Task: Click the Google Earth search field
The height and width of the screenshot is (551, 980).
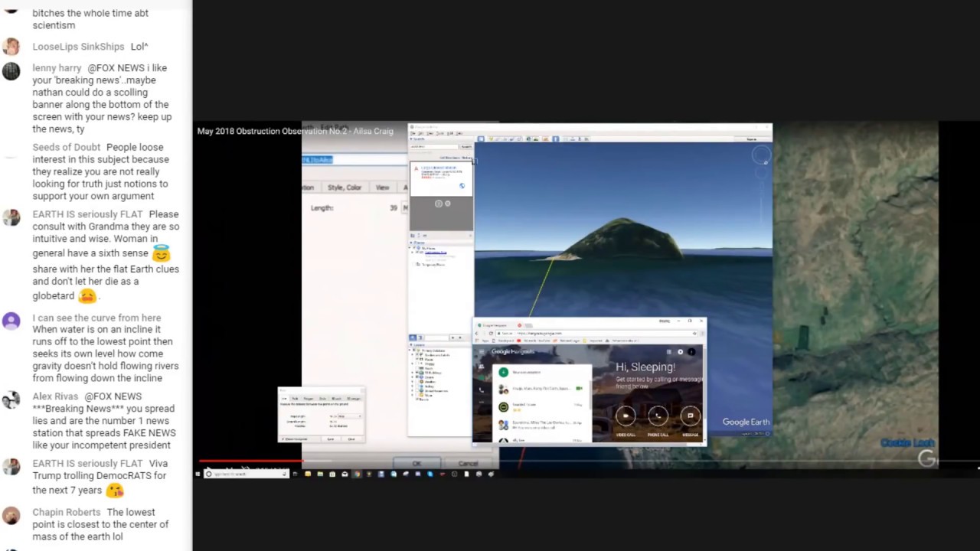Action: tap(434, 146)
